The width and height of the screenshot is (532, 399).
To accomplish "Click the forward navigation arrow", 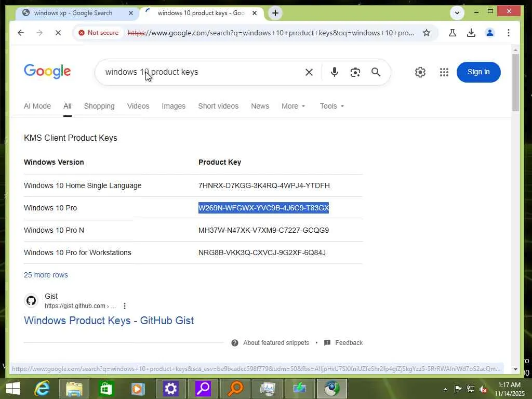I will click(39, 33).
